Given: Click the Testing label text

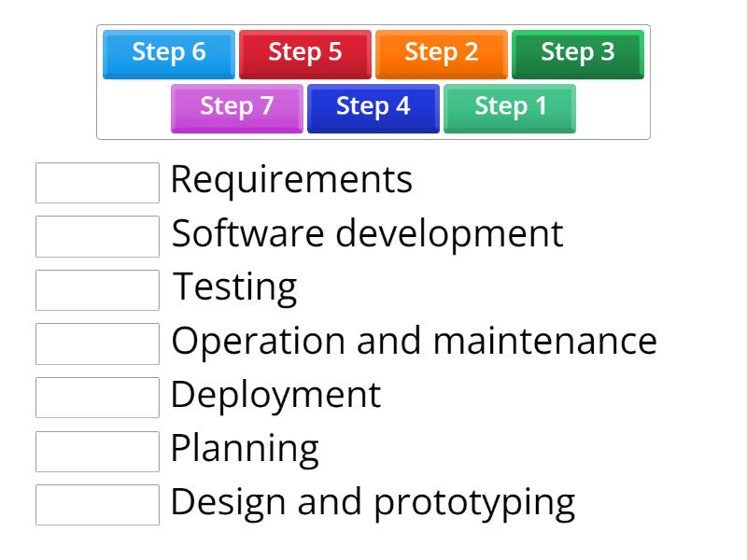Looking at the screenshot, I should click(233, 287).
